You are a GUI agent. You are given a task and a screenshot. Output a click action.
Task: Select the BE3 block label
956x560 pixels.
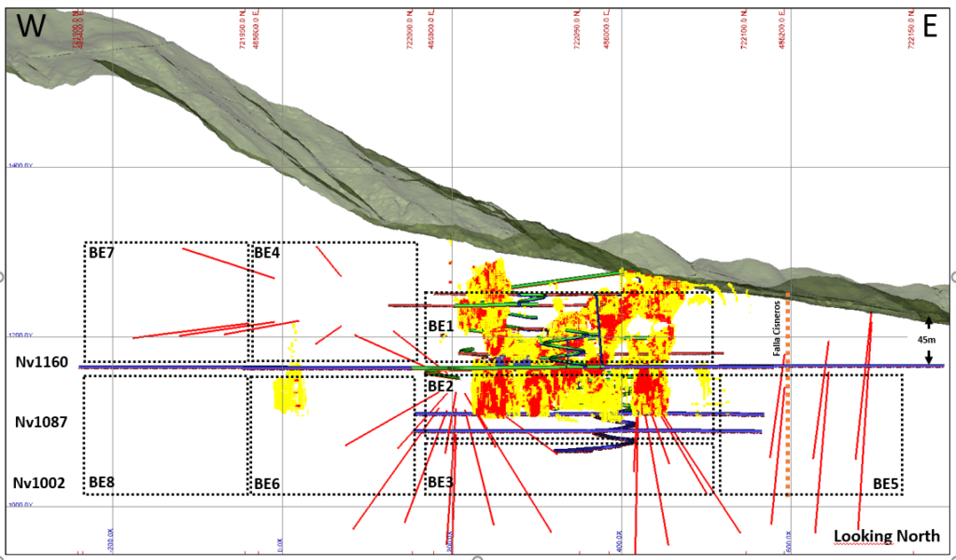click(x=440, y=483)
